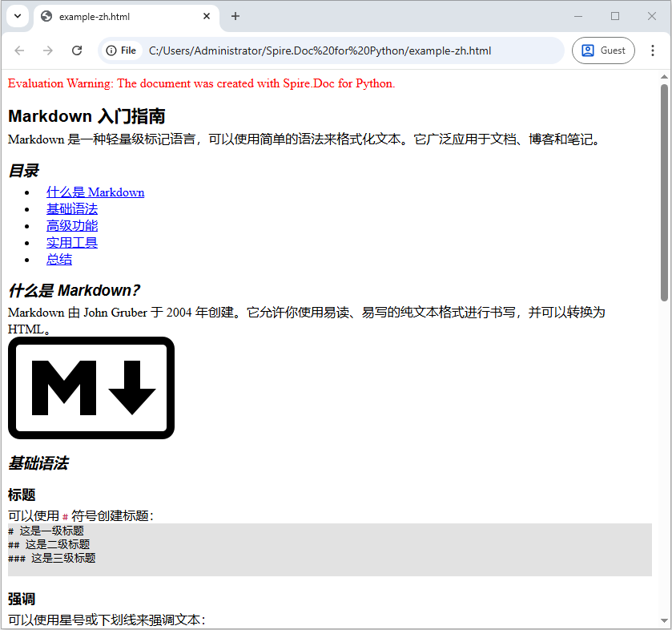Follow the 基础语法 link

coord(72,209)
